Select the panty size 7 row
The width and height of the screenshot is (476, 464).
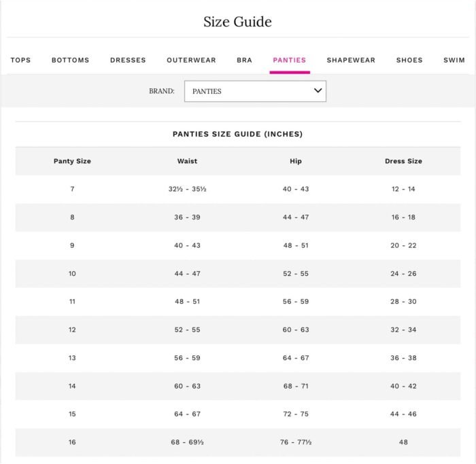(238, 189)
